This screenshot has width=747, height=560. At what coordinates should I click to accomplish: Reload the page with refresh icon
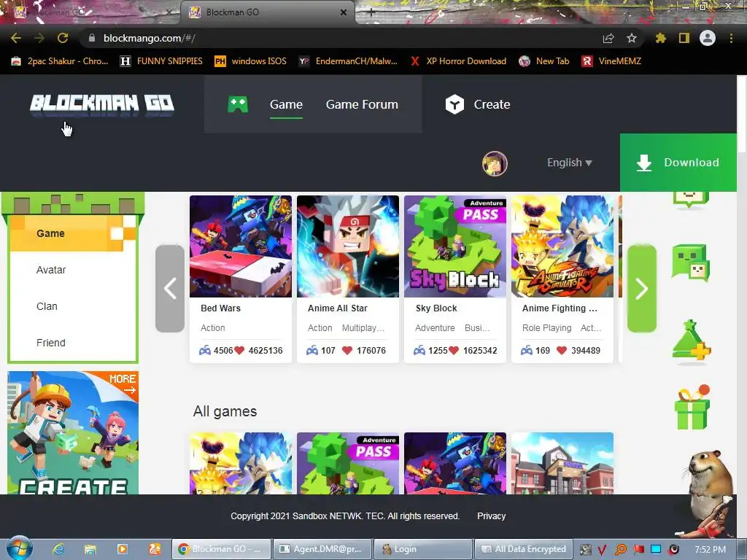[x=63, y=38]
